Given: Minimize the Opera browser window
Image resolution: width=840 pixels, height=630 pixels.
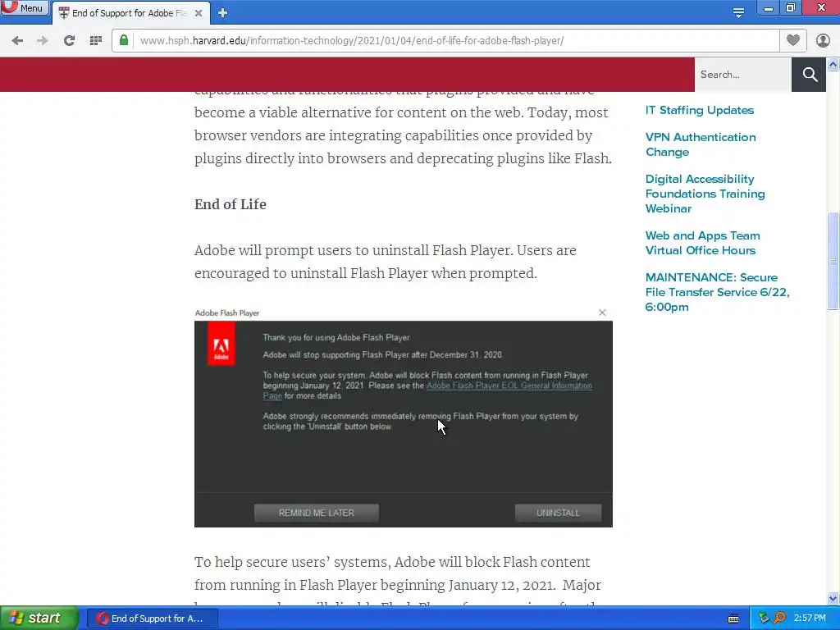Looking at the screenshot, I should pos(768,8).
